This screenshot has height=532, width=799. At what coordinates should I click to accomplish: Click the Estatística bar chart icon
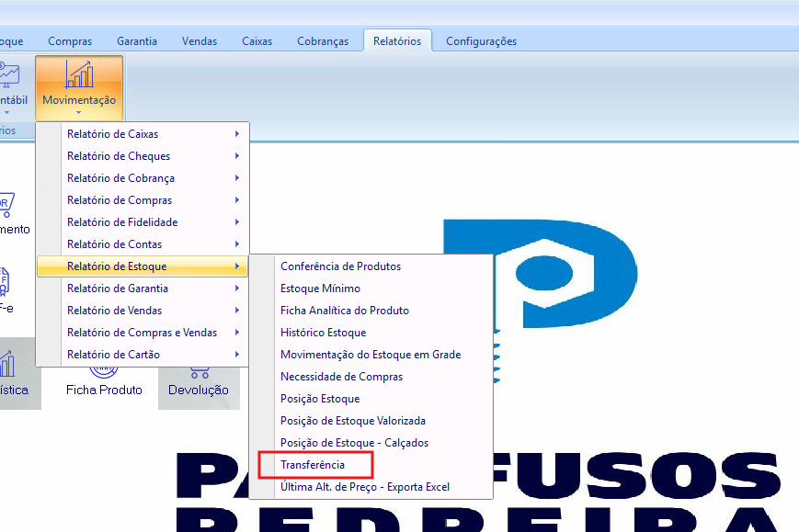[x=7, y=364]
